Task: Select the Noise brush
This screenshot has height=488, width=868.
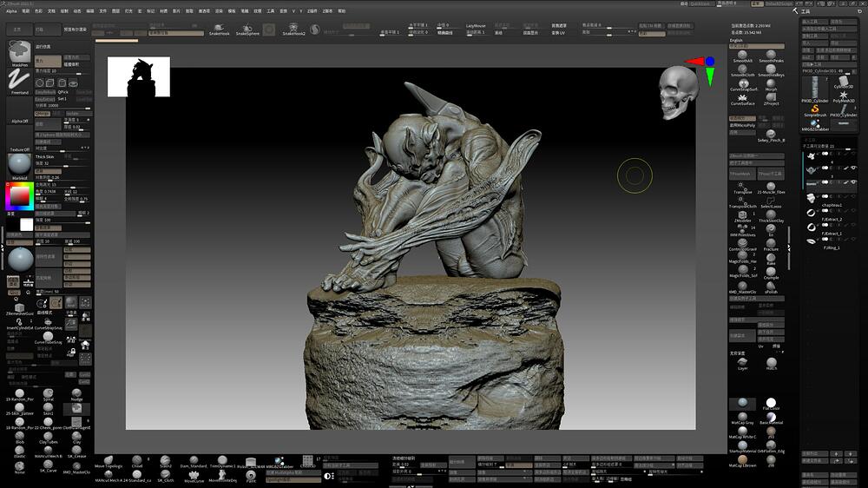Action: tap(20, 467)
